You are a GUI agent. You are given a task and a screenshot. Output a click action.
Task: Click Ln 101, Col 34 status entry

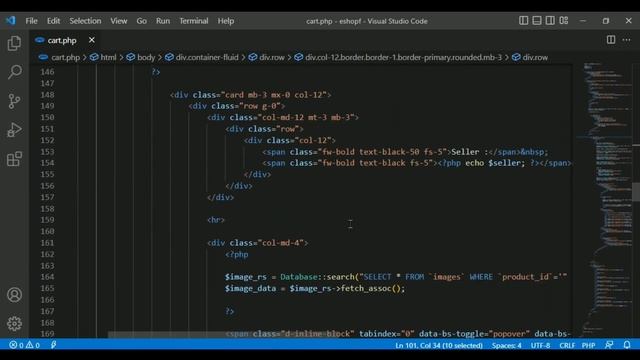tap(439, 346)
